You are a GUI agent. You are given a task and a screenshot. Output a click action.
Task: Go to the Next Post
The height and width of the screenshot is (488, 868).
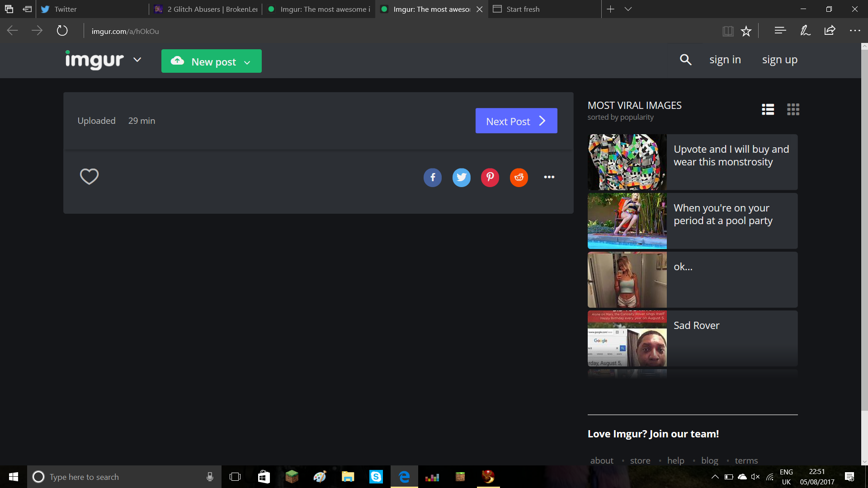point(516,121)
